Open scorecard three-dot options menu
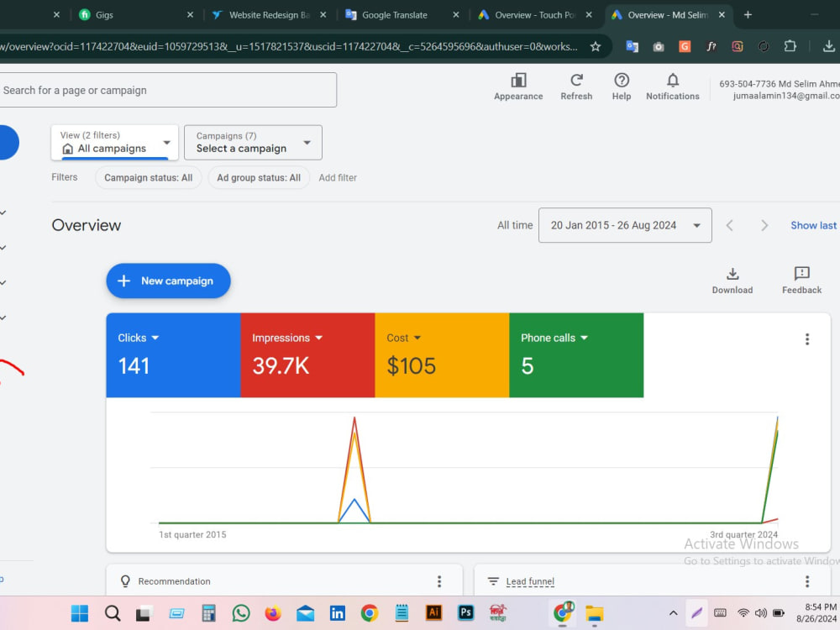840x630 pixels. tap(806, 339)
